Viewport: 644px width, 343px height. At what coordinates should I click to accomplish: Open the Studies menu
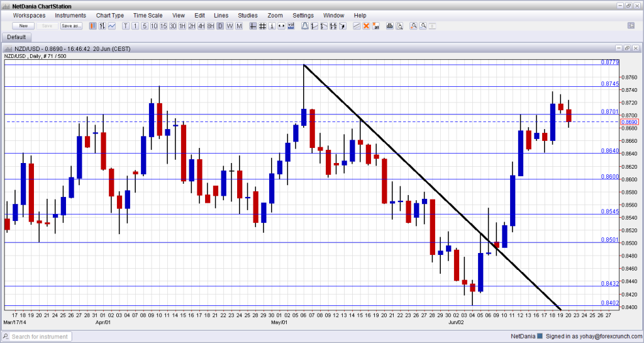pos(248,15)
